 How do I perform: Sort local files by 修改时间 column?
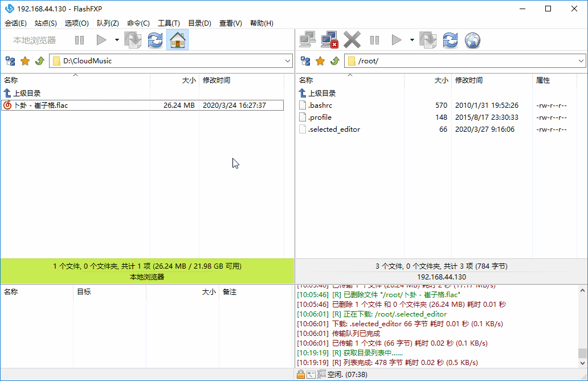coord(242,80)
